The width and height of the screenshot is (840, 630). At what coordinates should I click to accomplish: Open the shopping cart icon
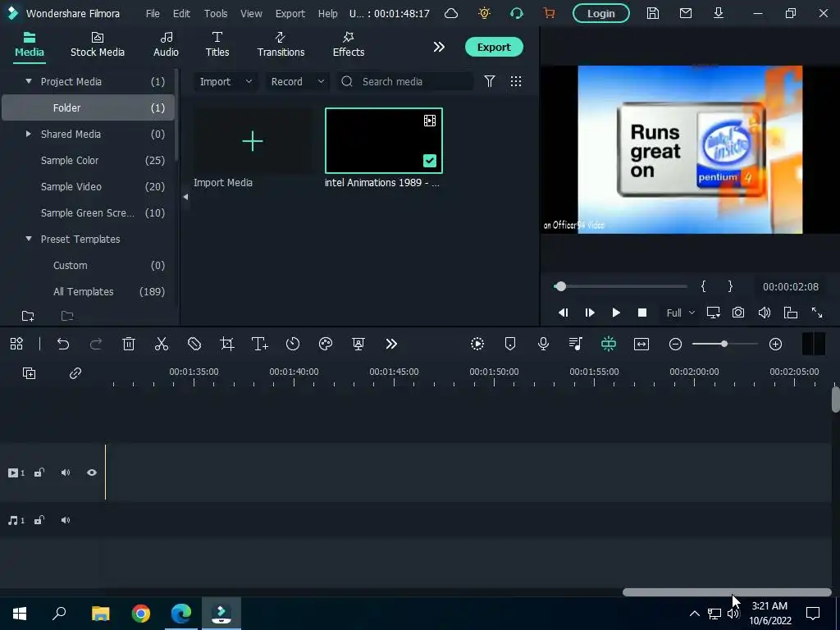coord(549,13)
